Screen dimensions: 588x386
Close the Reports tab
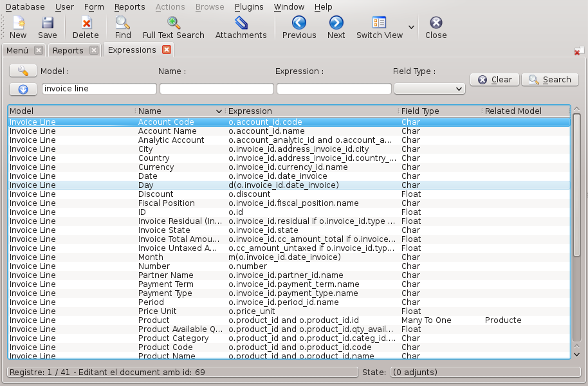[94, 50]
